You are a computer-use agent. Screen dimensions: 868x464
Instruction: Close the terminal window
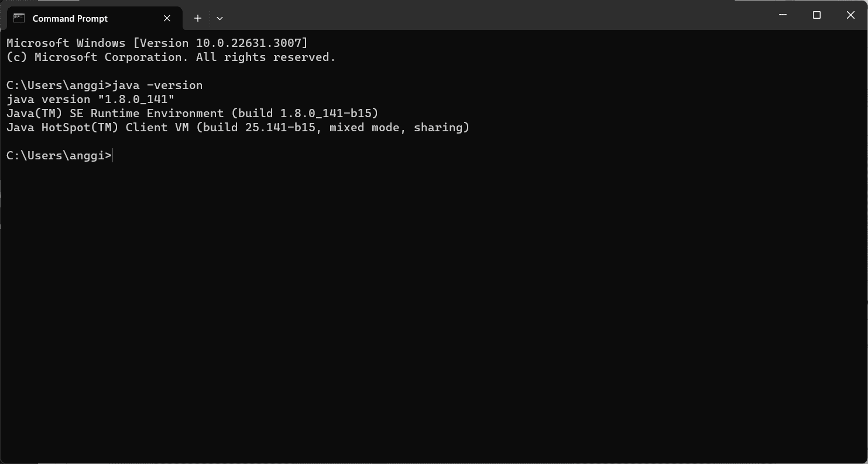(850, 15)
